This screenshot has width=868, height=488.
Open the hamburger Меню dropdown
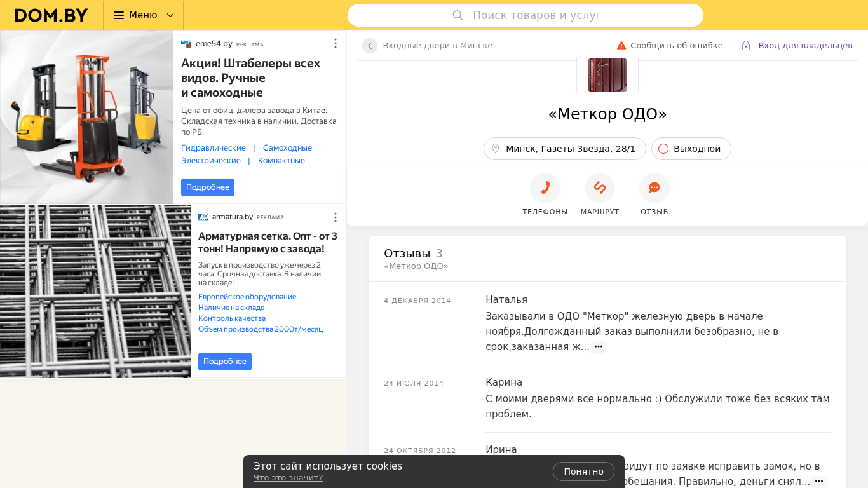click(144, 15)
